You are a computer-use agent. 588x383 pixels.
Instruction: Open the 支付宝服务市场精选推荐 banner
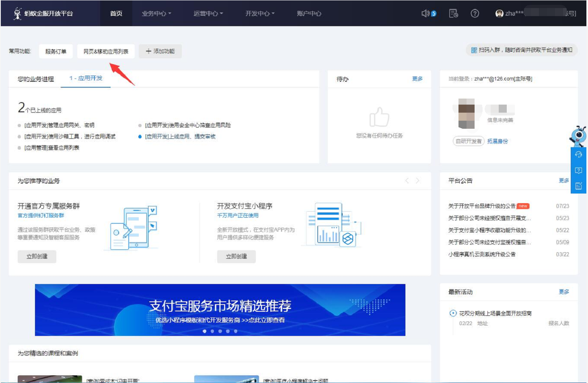point(220,310)
